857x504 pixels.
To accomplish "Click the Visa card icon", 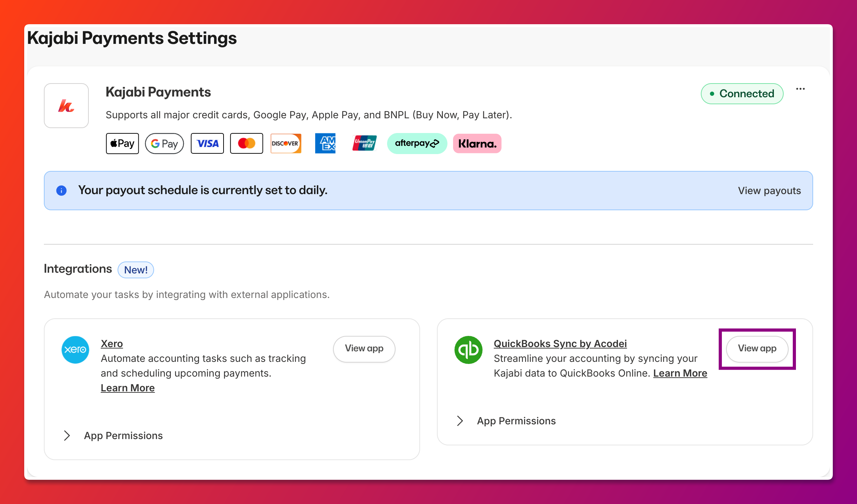I will coord(207,144).
